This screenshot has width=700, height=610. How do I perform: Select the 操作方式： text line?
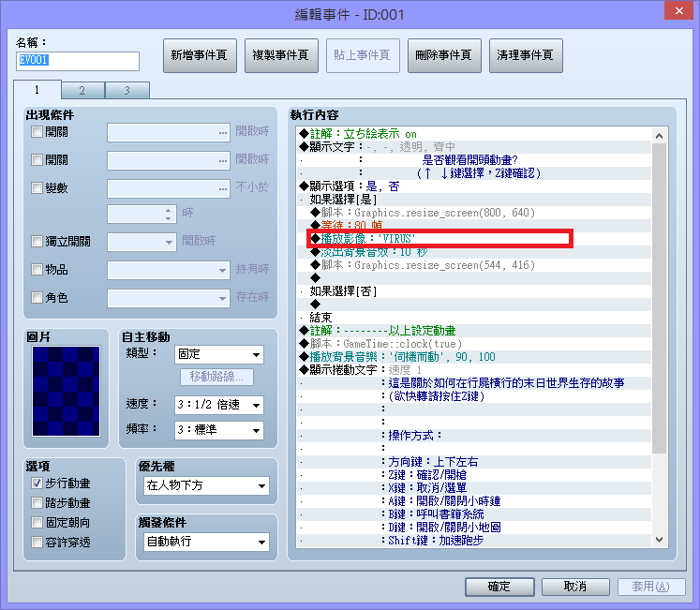(x=473, y=436)
